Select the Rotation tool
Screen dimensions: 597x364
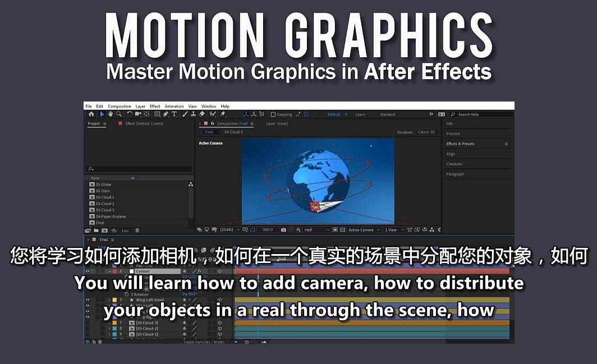pos(130,114)
